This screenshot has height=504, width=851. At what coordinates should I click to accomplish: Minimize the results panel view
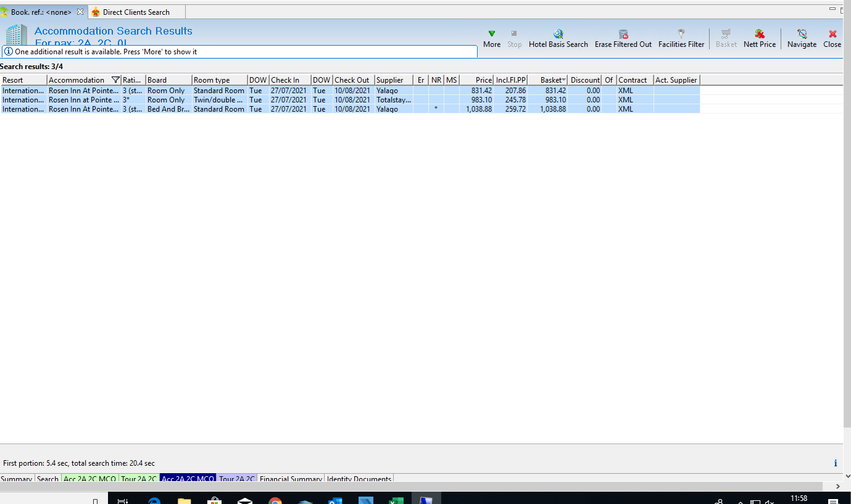[833, 10]
